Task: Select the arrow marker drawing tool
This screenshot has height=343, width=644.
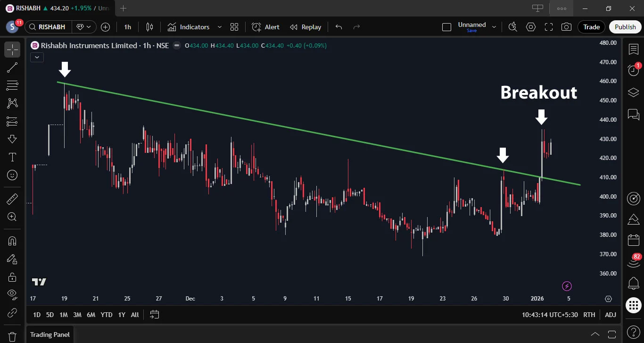Action: click(12, 139)
